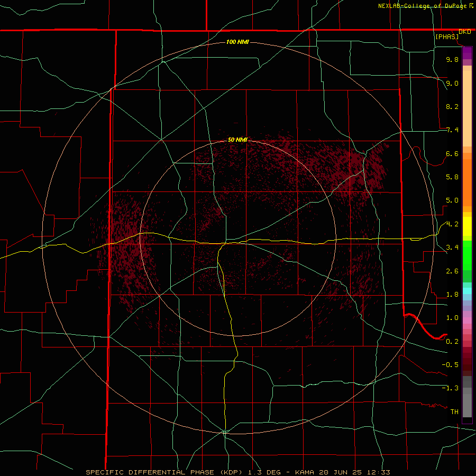Select the 9.8 value on the color scale

(x=452, y=59)
